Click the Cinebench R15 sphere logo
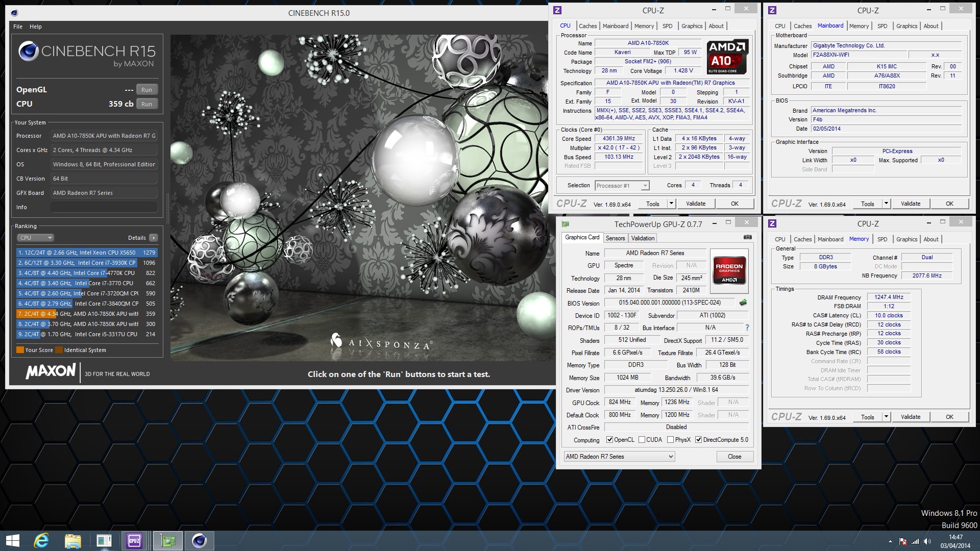 28,52
